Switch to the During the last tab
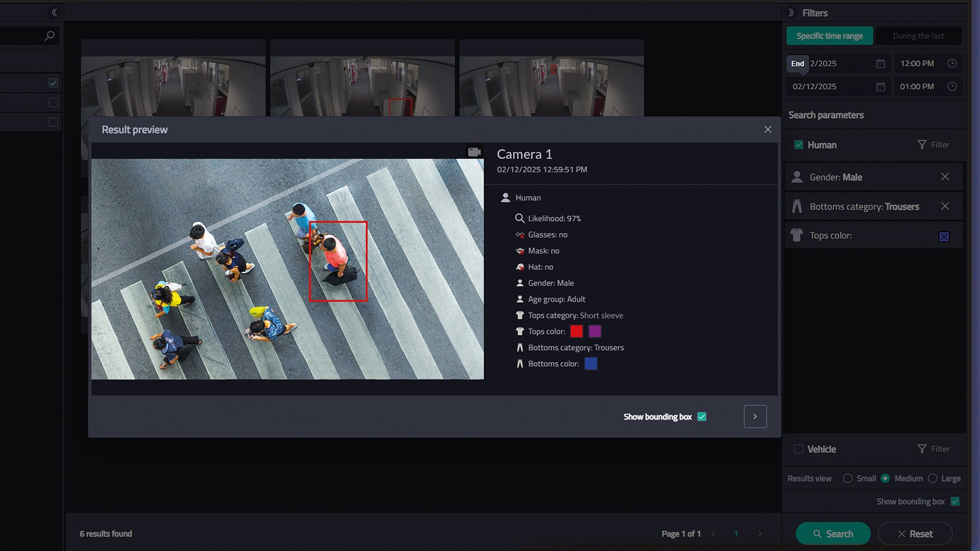The height and width of the screenshot is (551, 980). (x=918, y=36)
